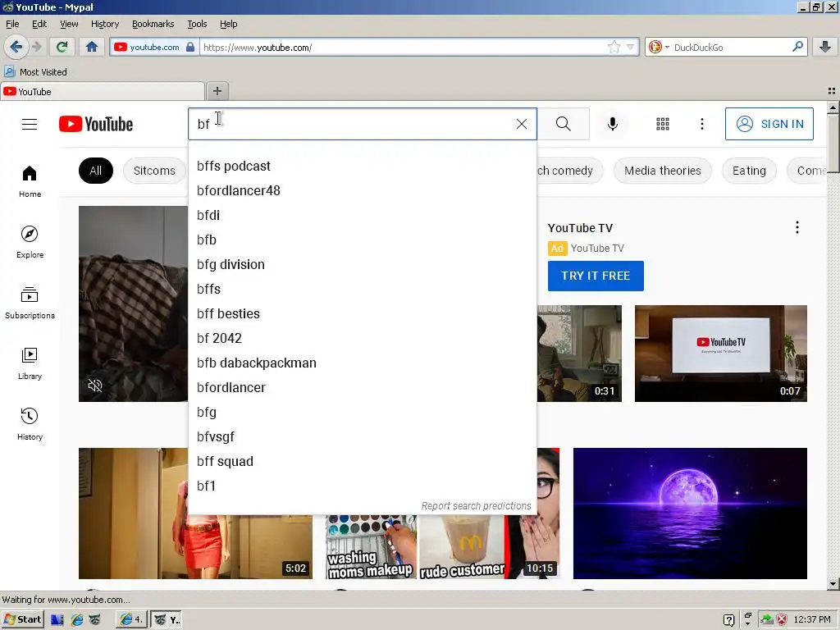Click the page scrollbar down arrow
Viewport: 840px width, 630px height.
[833, 584]
